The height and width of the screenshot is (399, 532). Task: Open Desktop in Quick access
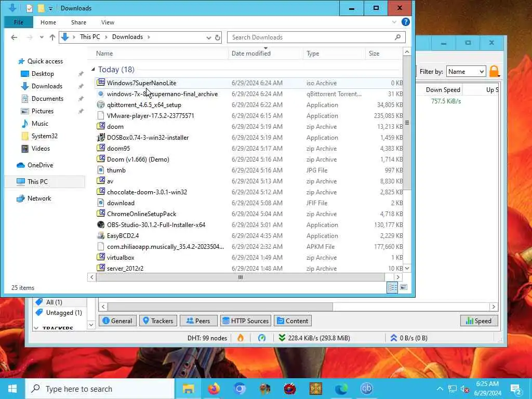coord(43,74)
